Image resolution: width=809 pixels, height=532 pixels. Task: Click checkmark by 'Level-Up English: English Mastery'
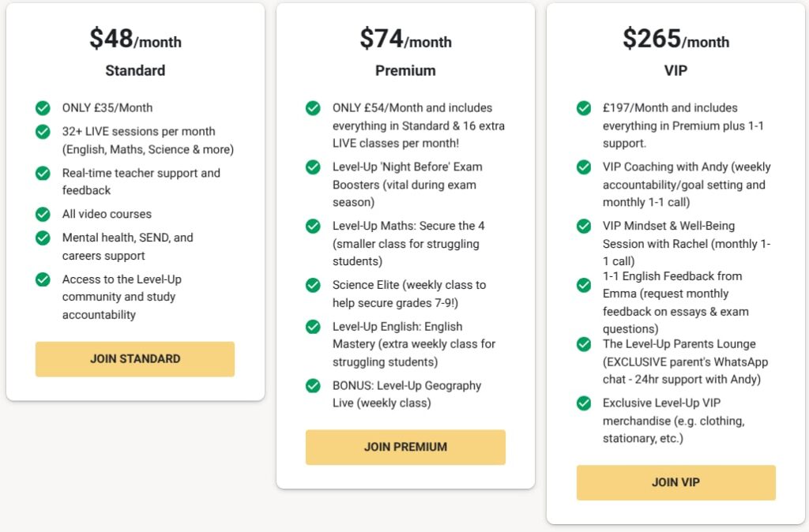pos(313,327)
